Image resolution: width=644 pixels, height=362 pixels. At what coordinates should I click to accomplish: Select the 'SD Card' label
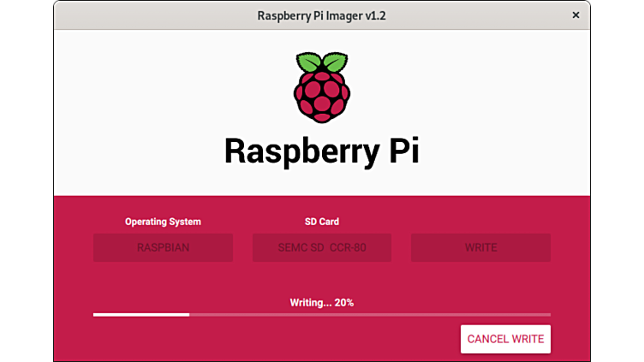pos(321,222)
